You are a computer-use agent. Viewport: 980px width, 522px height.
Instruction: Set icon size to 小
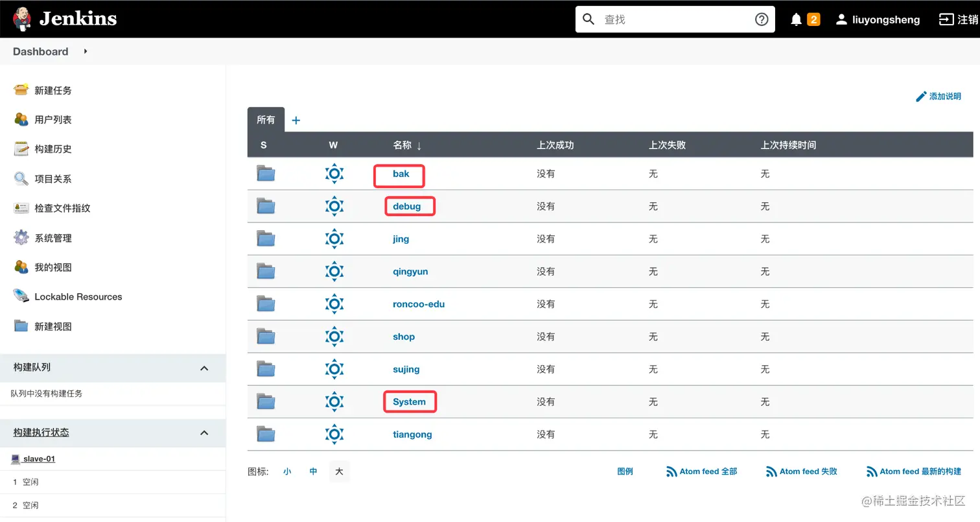click(x=287, y=471)
